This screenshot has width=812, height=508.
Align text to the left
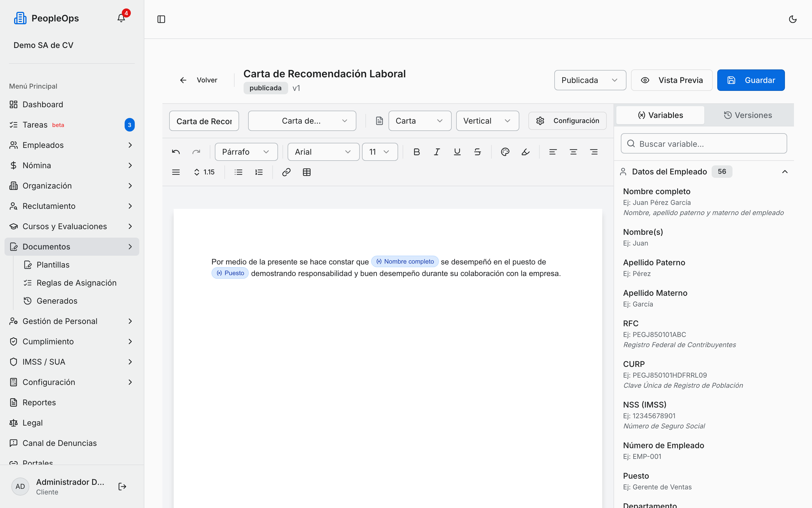[553, 152]
